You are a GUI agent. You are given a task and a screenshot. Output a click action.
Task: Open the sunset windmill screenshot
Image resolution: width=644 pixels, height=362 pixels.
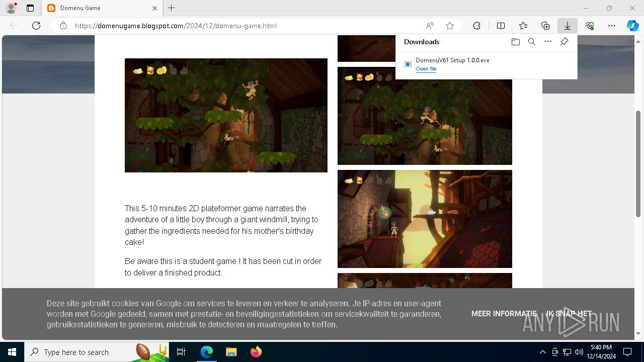(x=425, y=219)
